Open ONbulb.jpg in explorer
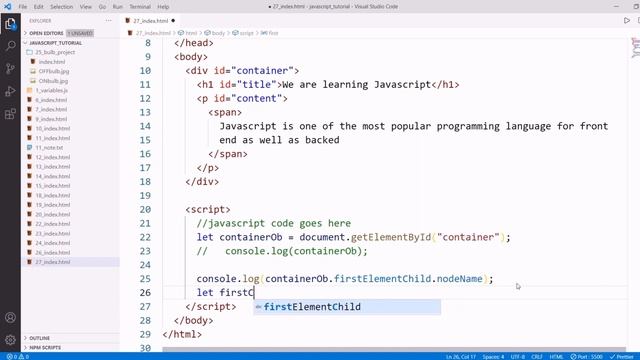Image resolution: width=640 pixels, height=360 pixels. pos(53,81)
